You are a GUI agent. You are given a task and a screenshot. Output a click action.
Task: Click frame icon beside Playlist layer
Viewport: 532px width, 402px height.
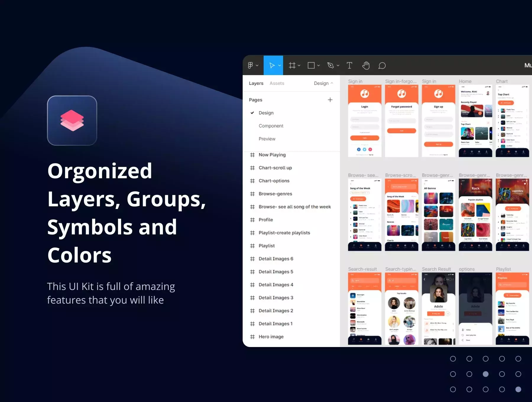(252, 246)
